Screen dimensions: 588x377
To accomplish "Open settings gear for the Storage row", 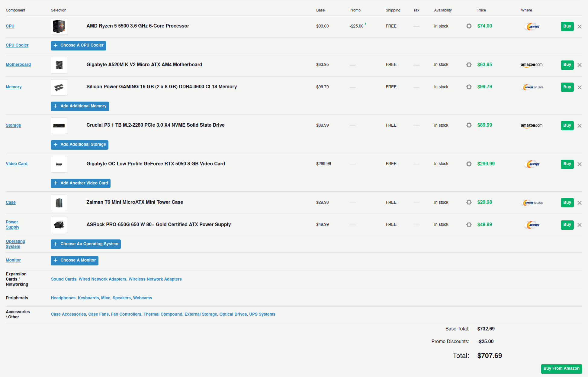I will pyautogui.click(x=469, y=125).
